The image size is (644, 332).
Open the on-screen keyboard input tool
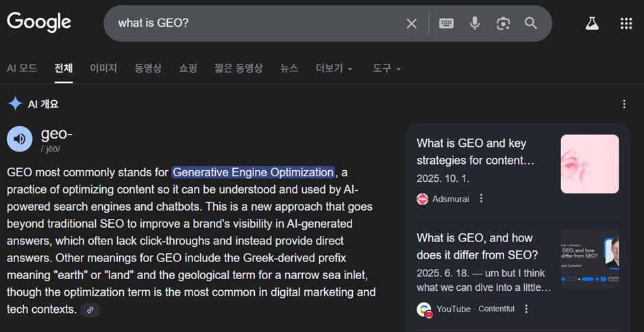pyautogui.click(x=446, y=23)
